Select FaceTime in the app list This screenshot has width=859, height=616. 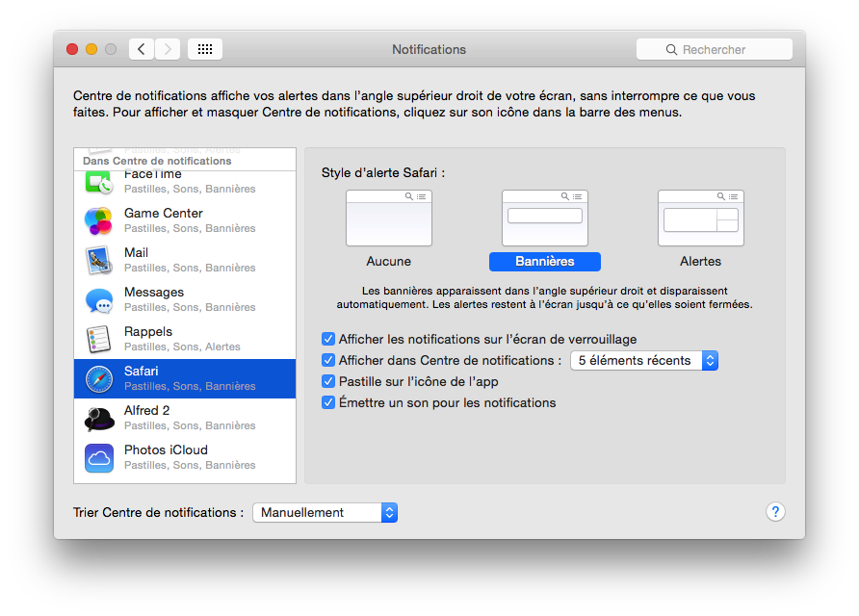[185, 182]
